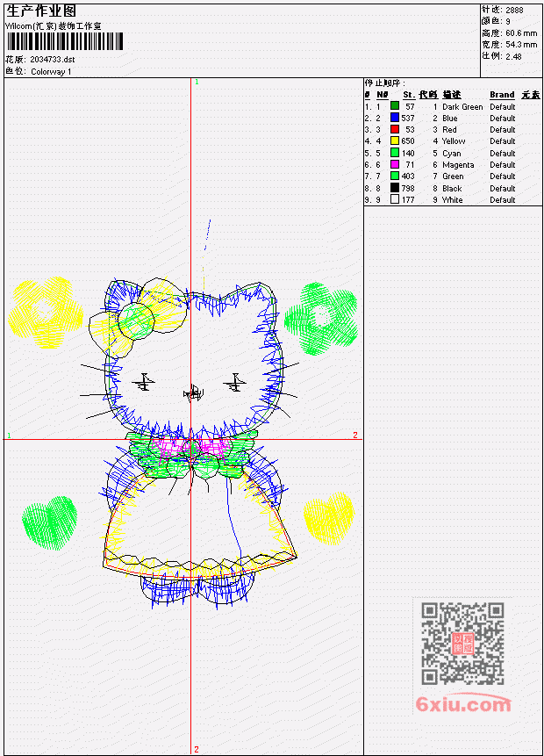
Task: Click the green heart in the design
Action: click(50, 523)
